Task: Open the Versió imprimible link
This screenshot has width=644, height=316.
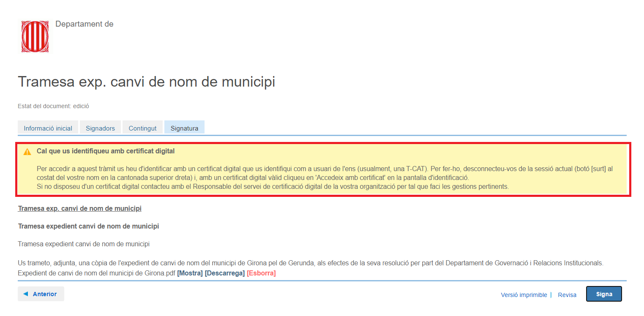Action: pyautogui.click(x=524, y=295)
